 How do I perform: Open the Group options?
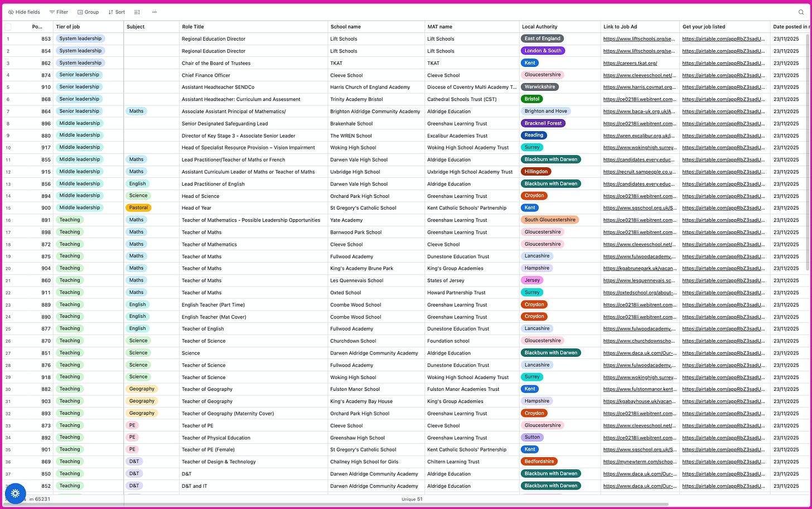88,12
